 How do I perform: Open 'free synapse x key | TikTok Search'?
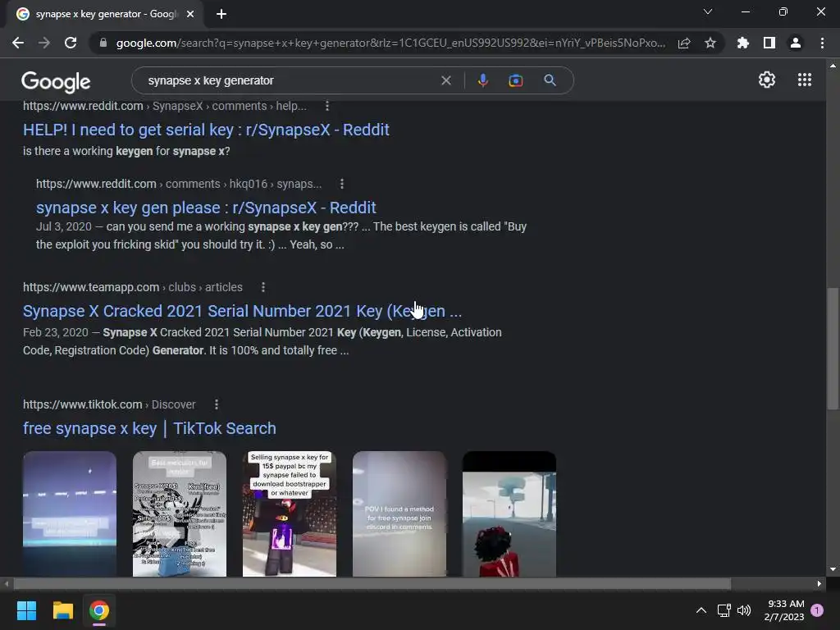click(149, 428)
